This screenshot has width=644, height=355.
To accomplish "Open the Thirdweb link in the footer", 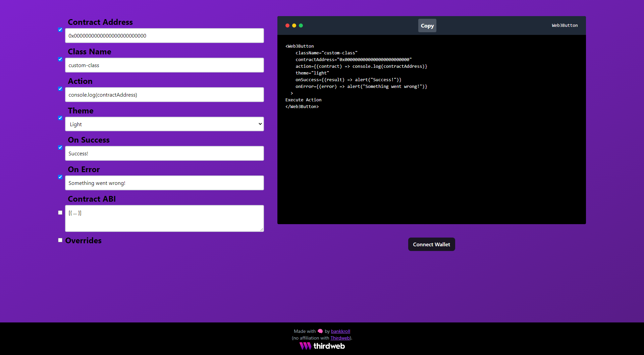I will coord(340,338).
